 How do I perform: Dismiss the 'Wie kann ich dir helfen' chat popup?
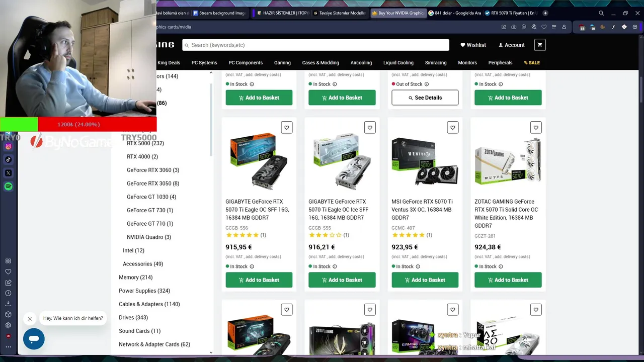30,318
